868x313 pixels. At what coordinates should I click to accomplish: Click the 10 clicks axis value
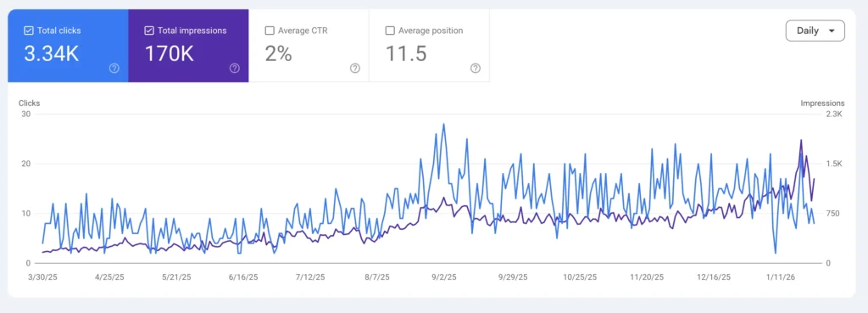pyautogui.click(x=25, y=214)
